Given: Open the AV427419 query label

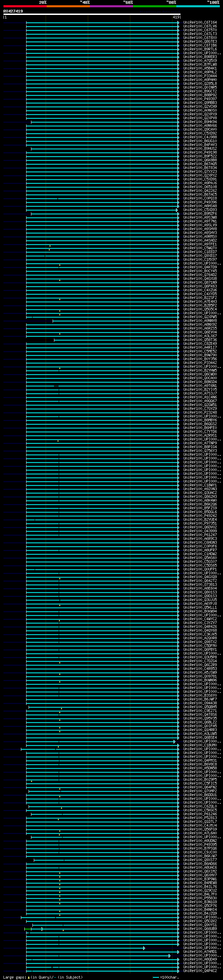Looking at the screenshot, I should 13,11.
